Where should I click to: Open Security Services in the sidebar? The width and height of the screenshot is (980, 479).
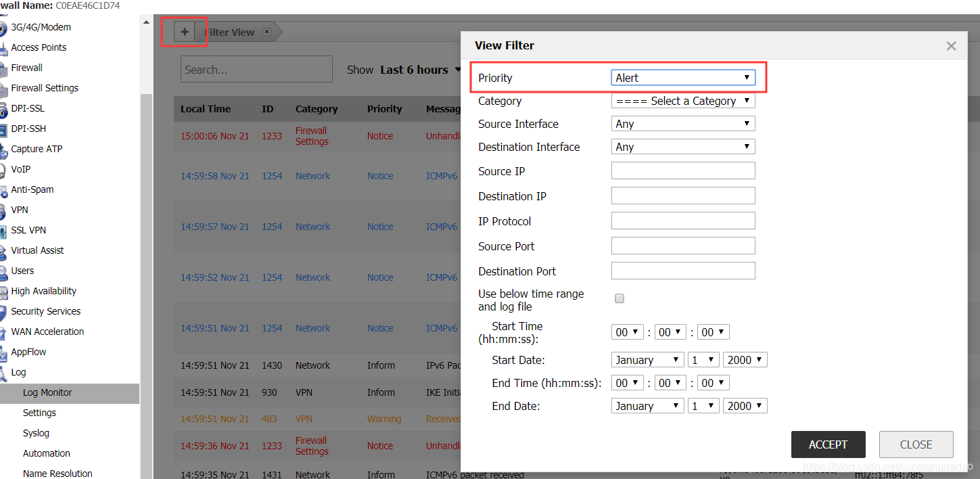point(46,311)
